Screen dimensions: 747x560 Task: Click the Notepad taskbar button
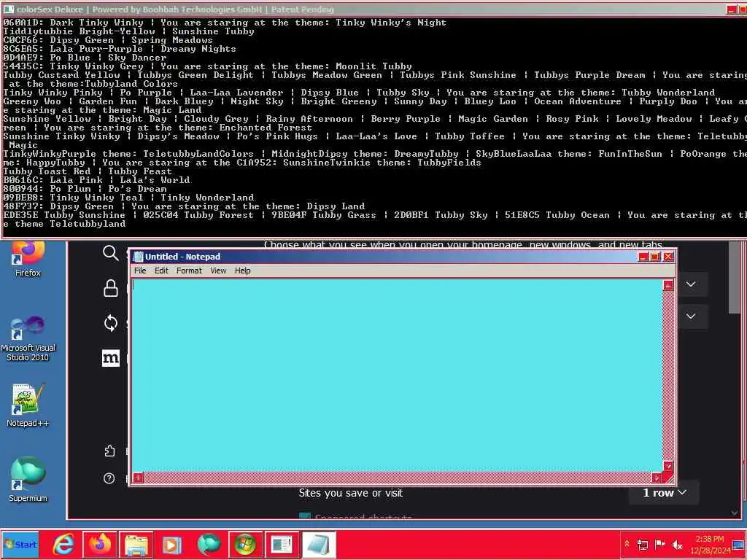click(318, 544)
